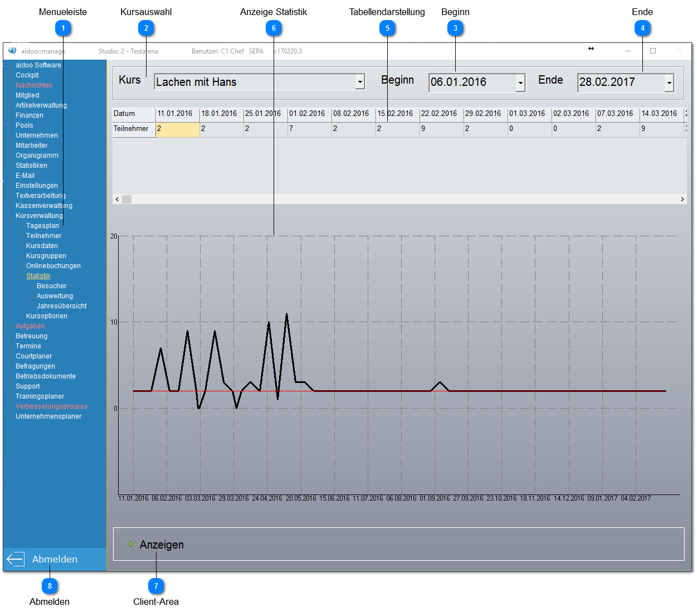Click the Teilnehmer row header cell
Viewport: 697px width, 616px height.
(x=134, y=129)
